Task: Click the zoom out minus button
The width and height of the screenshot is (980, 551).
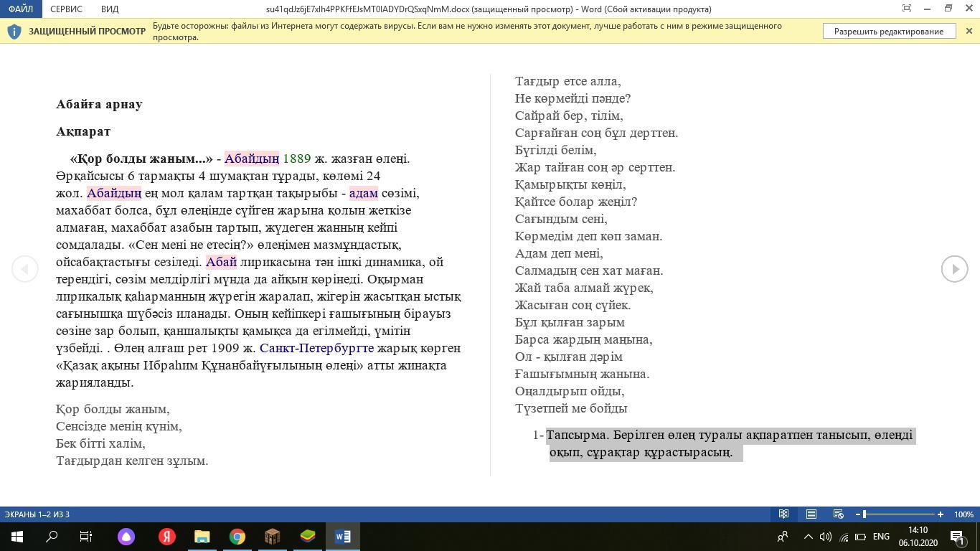Action: (858, 514)
